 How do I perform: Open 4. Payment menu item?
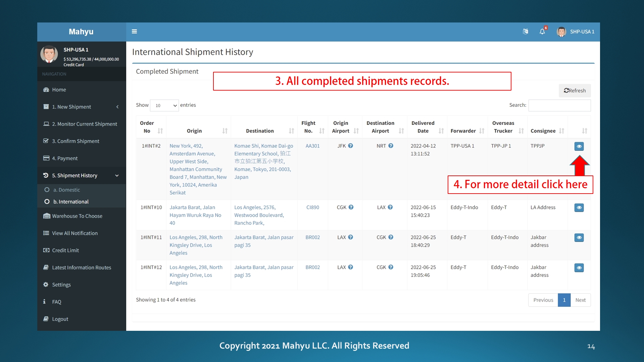tap(82, 158)
